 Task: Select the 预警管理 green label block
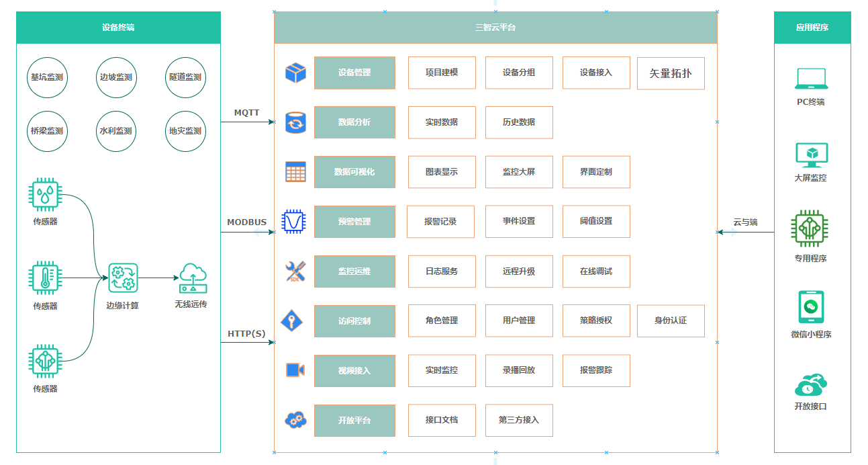(x=354, y=222)
